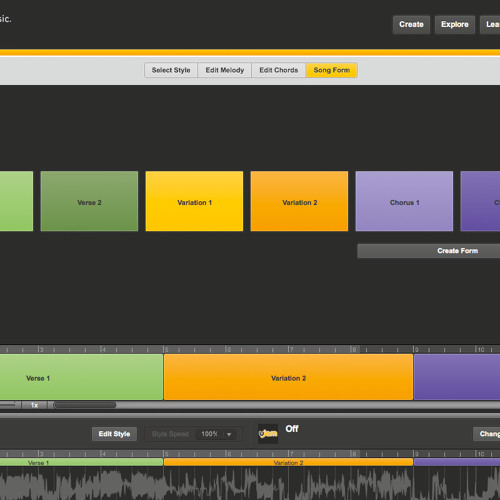Click the horizontal timeline scrollbar thumb

85,405
